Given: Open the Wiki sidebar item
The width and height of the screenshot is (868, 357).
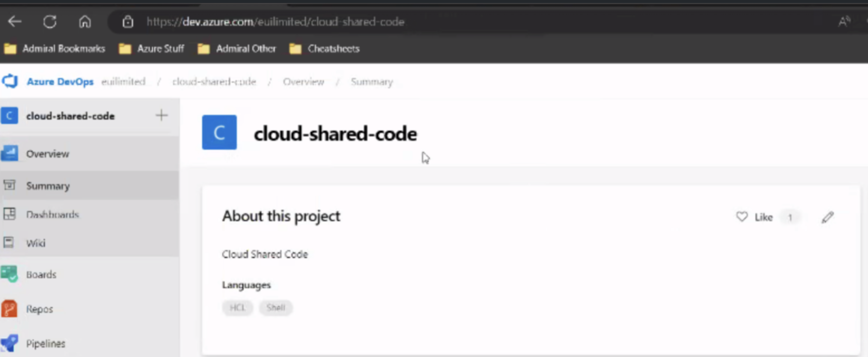Looking at the screenshot, I should tap(36, 243).
